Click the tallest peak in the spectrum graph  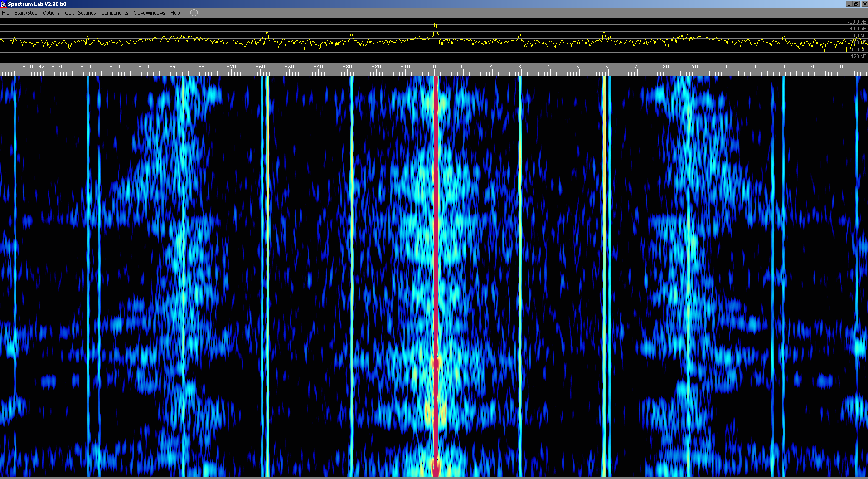435,24
